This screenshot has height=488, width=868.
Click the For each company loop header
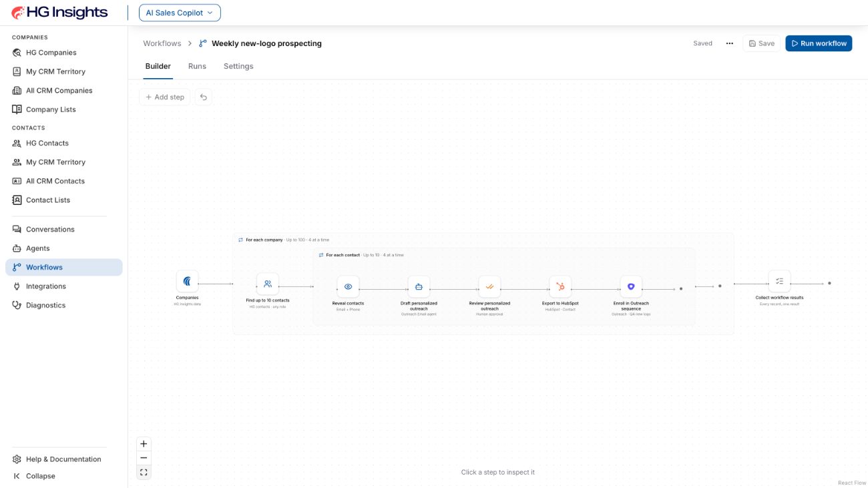[284, 240]
